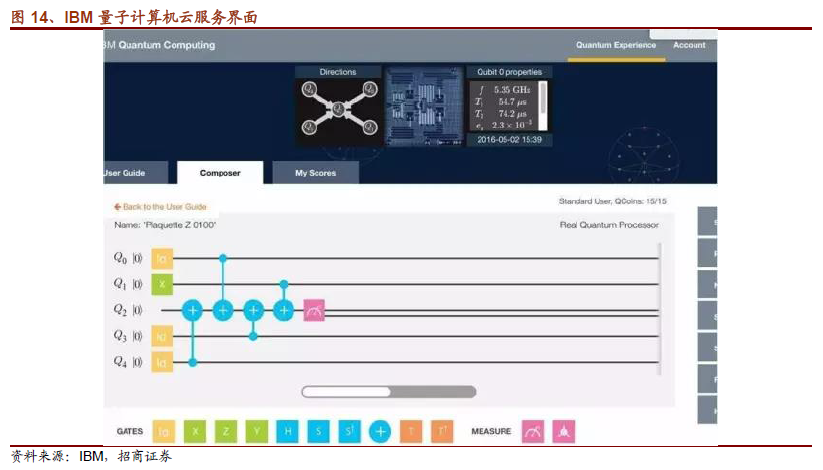Select the Bloch measurement gate in the palette
The image size is (823, 470).
564,432
